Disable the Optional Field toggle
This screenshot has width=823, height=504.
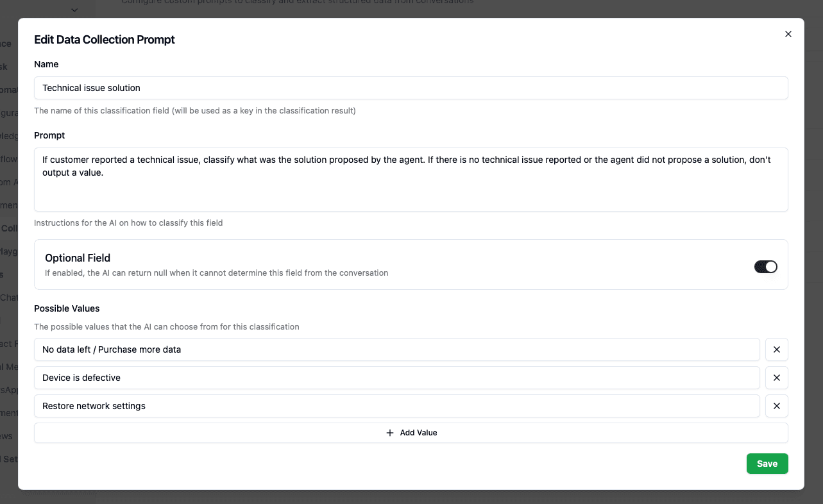pos(765,267)
